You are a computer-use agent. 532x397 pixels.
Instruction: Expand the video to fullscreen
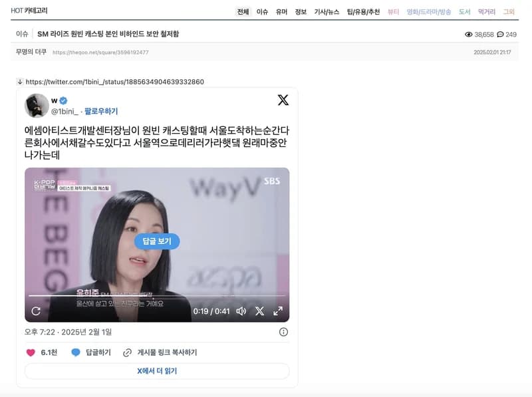tap(278, 311)
